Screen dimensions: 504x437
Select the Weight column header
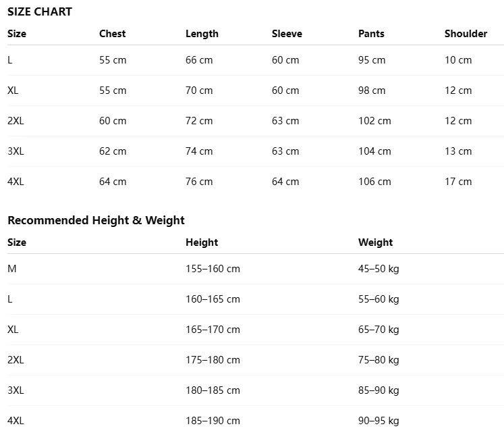tap(375, 242)
